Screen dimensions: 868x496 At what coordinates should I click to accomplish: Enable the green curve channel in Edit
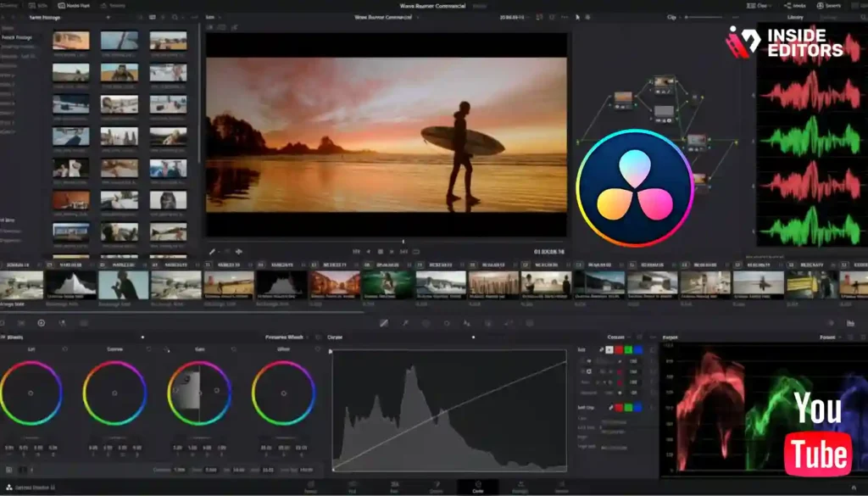pyautogui.click(x=628, y=350)
